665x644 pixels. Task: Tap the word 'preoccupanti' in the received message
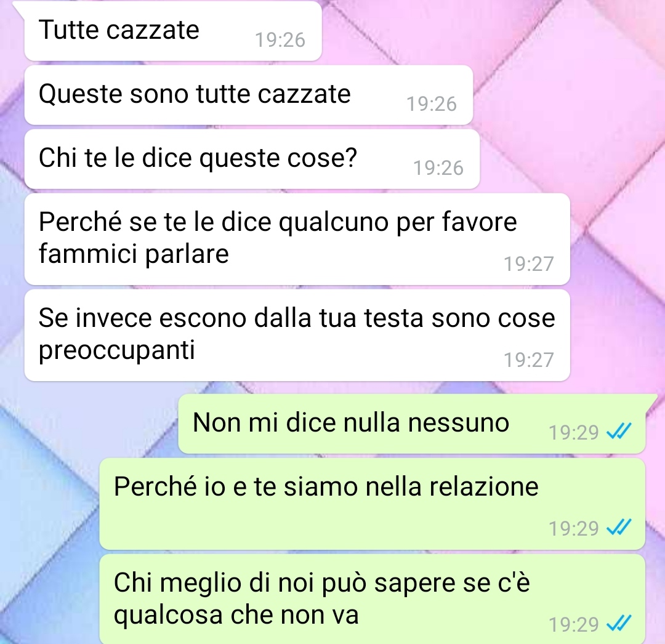pyautogui.click(x=116, y=351)
